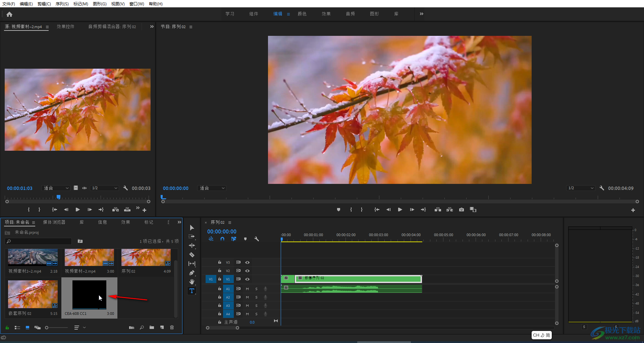Select the Razor tool

point(192,255)
